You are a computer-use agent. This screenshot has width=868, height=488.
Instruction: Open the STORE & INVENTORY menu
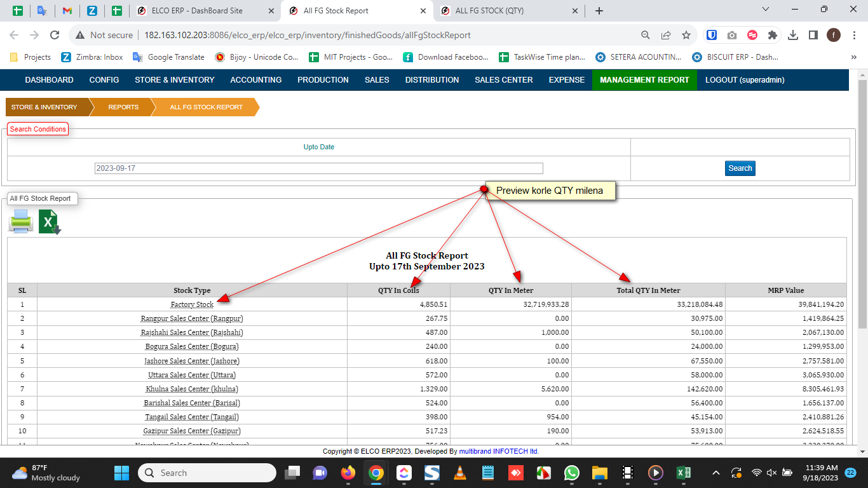(x=174, y=80)
